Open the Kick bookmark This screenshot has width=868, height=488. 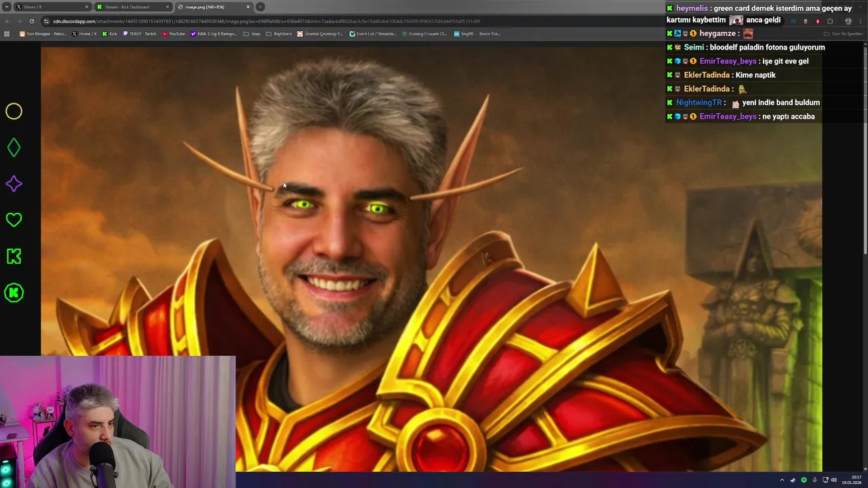tap(109, 33)
